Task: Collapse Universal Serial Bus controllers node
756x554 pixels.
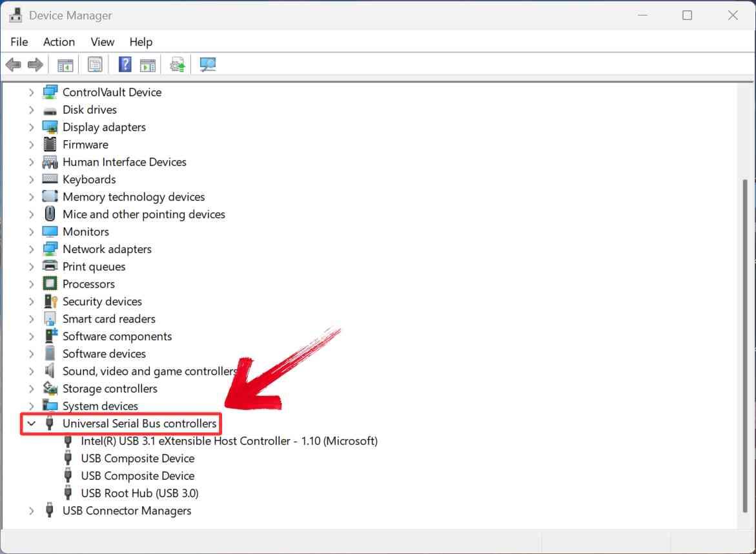Action: 31,424
